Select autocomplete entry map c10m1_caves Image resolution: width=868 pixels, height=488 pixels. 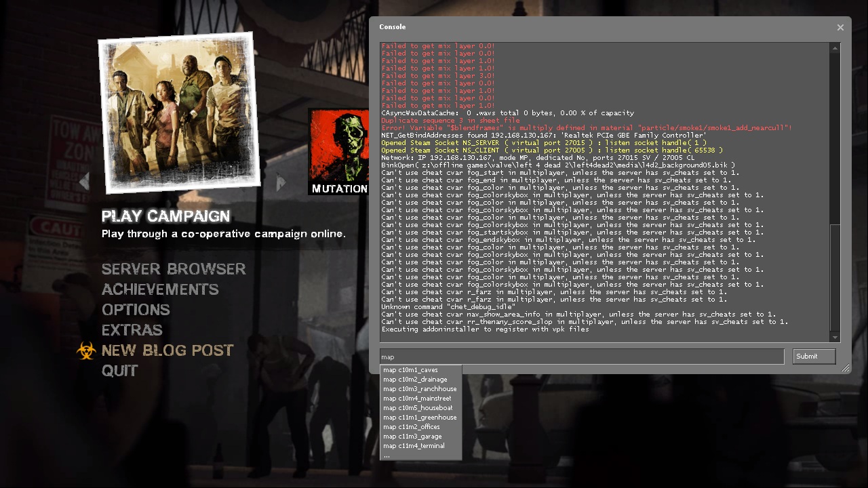(420, 370)
